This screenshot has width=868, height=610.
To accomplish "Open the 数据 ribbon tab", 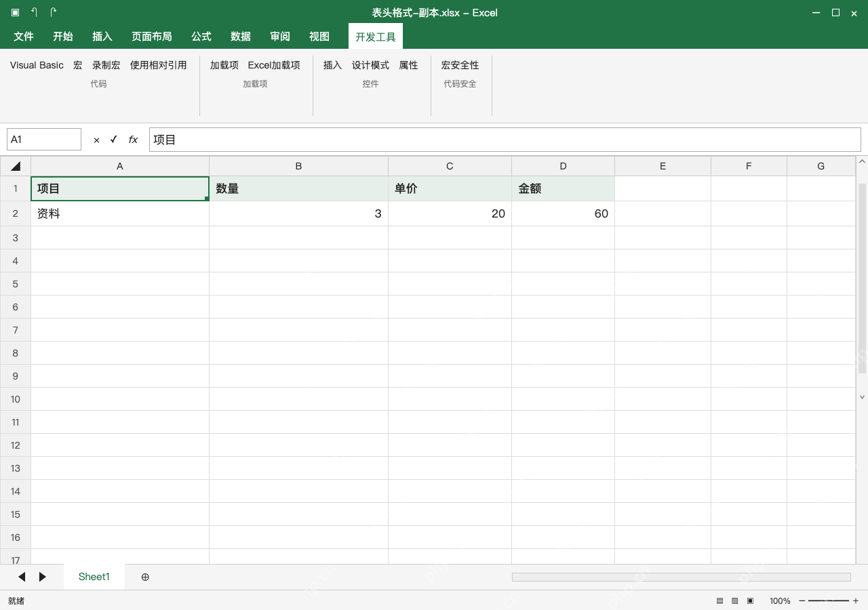I will (x=241, y=37).
